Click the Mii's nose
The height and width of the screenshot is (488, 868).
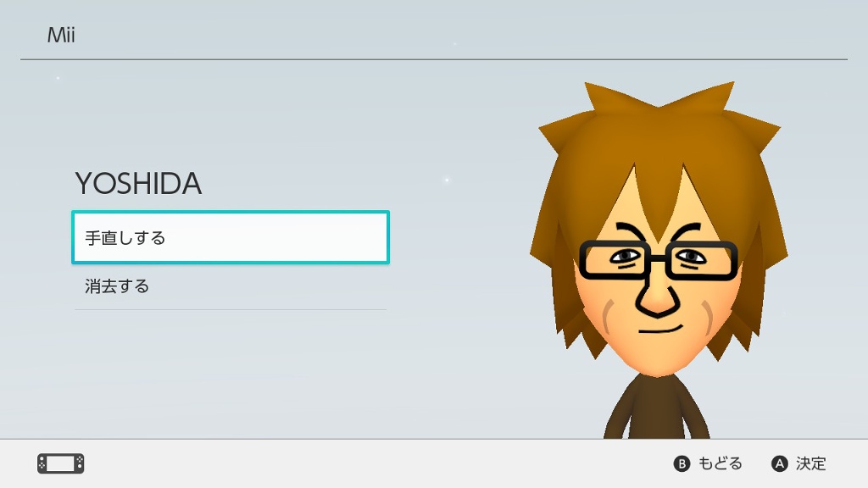point(658,299)
